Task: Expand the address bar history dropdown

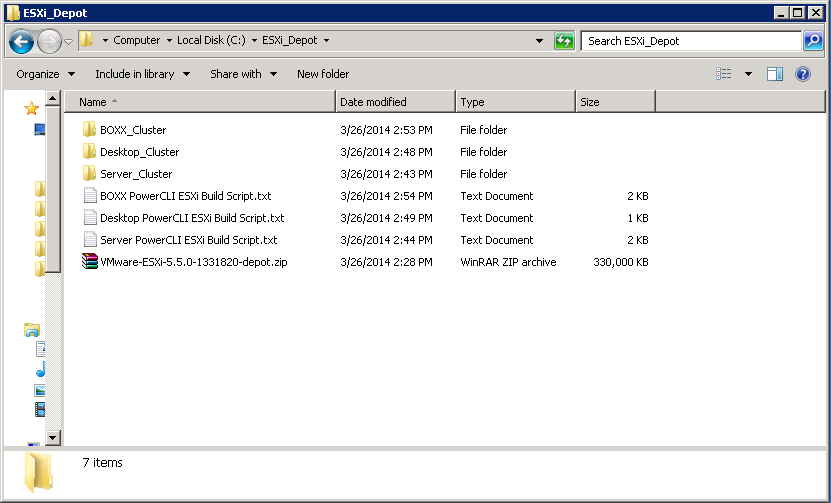Action: (539, 41)
